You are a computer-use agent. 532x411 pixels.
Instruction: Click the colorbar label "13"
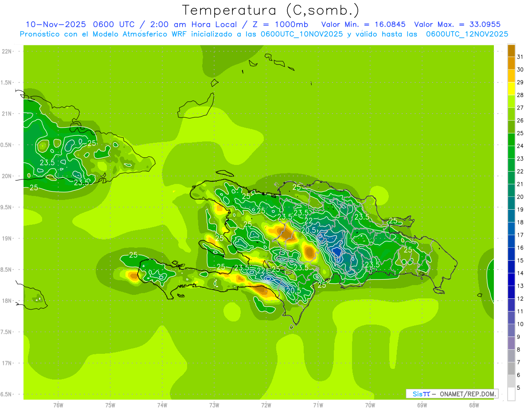click(520, 286)
